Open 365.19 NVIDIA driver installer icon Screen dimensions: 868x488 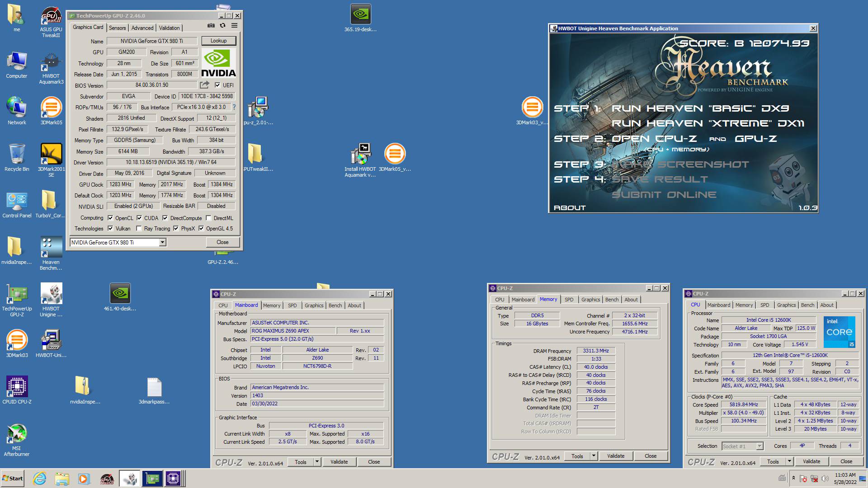360,18
